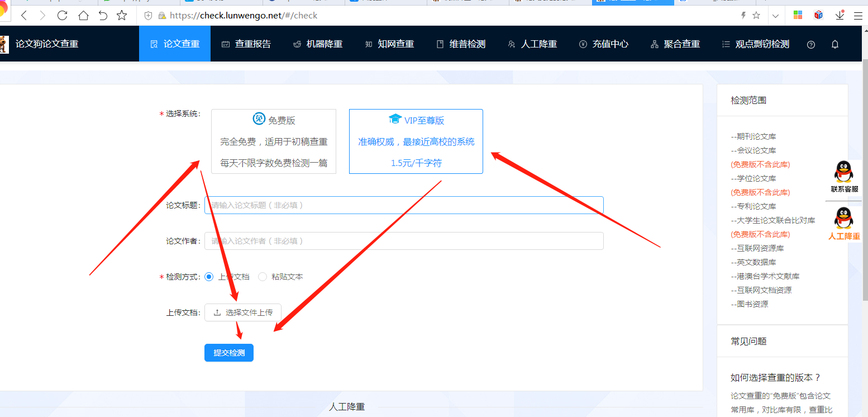Click --大学生论文联合比对库 entry
The height and width of the screenshot is (417, 868).
click(772, 220)
